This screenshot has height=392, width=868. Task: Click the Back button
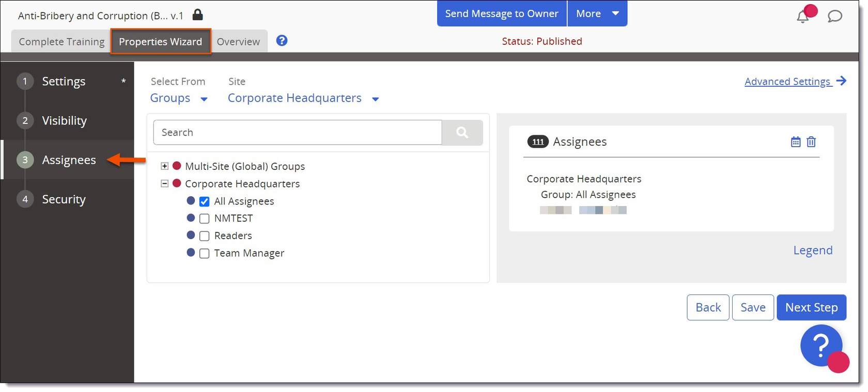point(708,307)
